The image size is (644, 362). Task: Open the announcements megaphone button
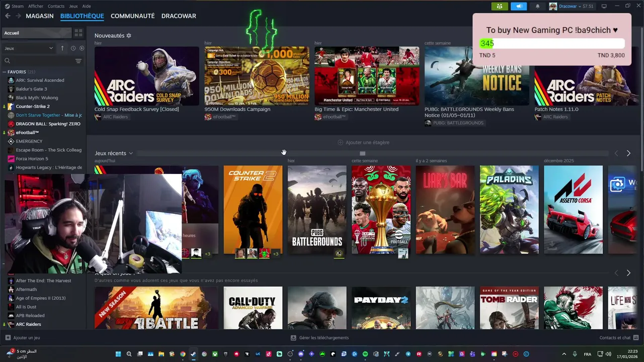[518, 7]
